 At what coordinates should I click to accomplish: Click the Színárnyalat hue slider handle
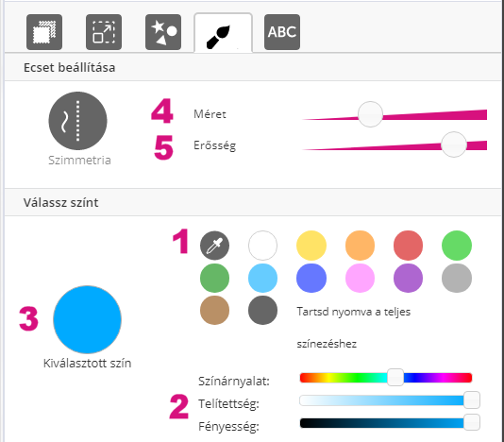tap(395, 378)
